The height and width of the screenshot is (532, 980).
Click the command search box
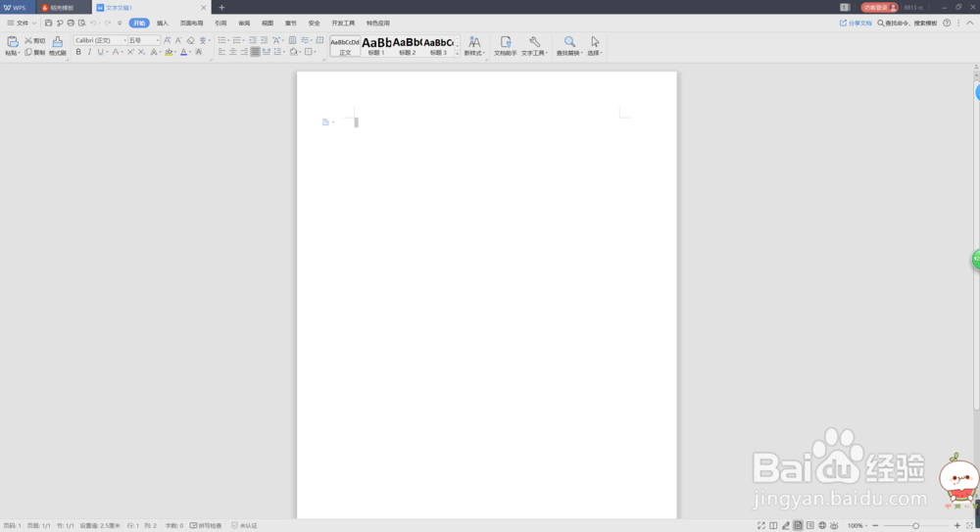[x=906, y=24]
